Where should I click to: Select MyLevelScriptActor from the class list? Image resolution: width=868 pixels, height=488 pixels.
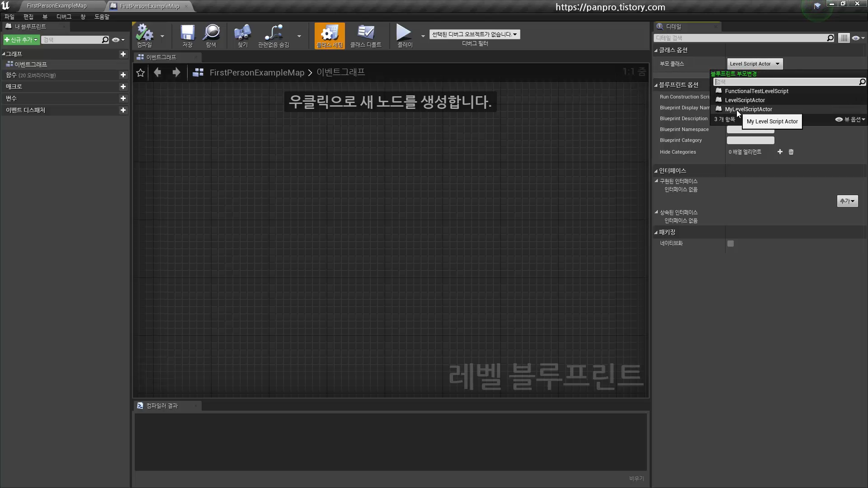pos(748,109)
